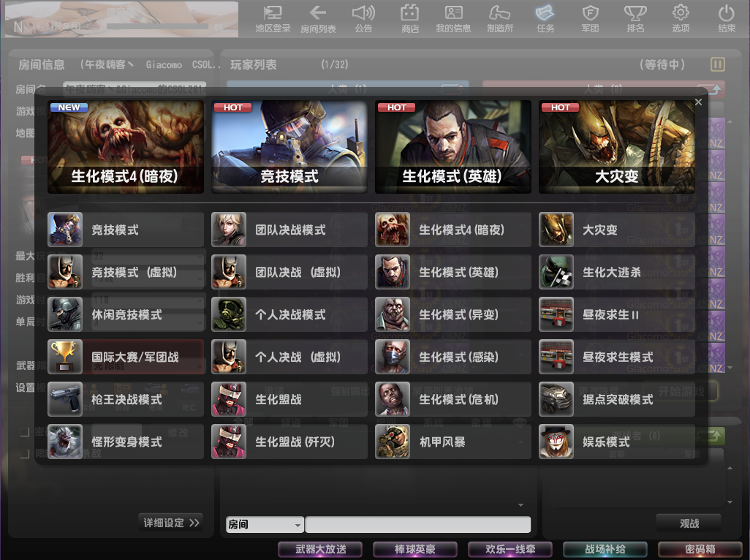Image resolution: width=750 pixels, height=560 pixels.
Task: Open the 商店 shop
Action: tap(409, 18)
